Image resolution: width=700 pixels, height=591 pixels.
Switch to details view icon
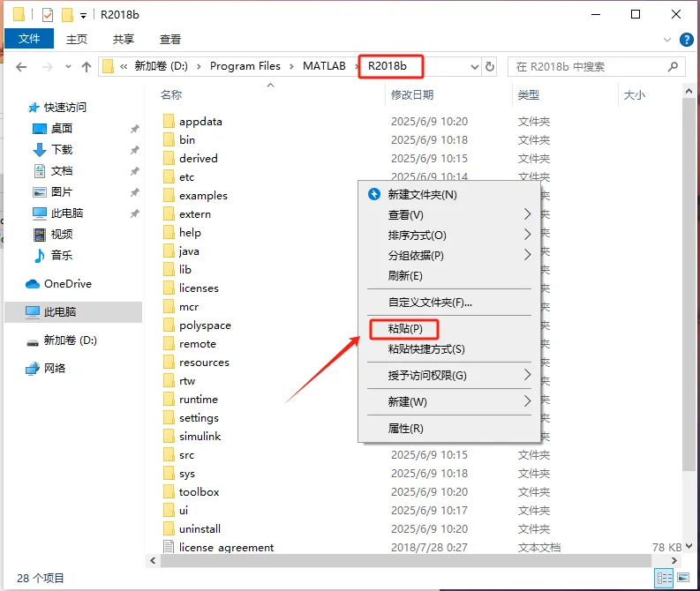pos(664,579)
